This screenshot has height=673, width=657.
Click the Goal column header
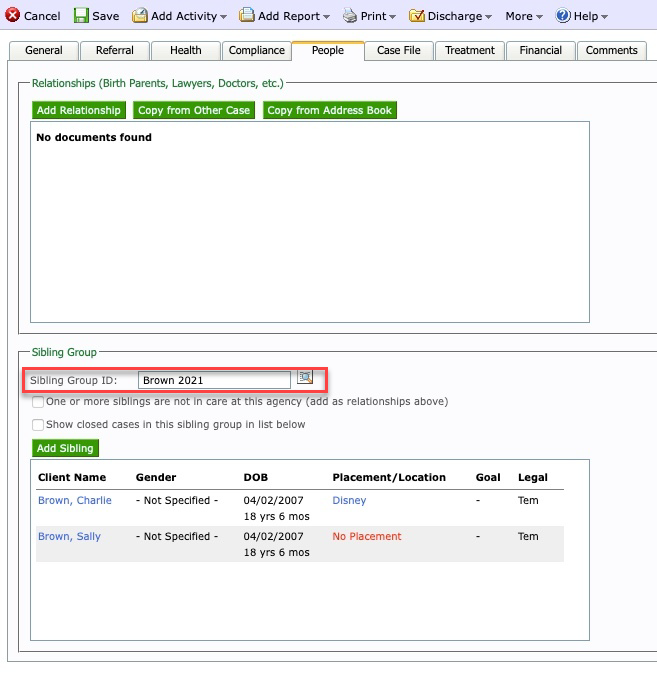tap(488, 477)
